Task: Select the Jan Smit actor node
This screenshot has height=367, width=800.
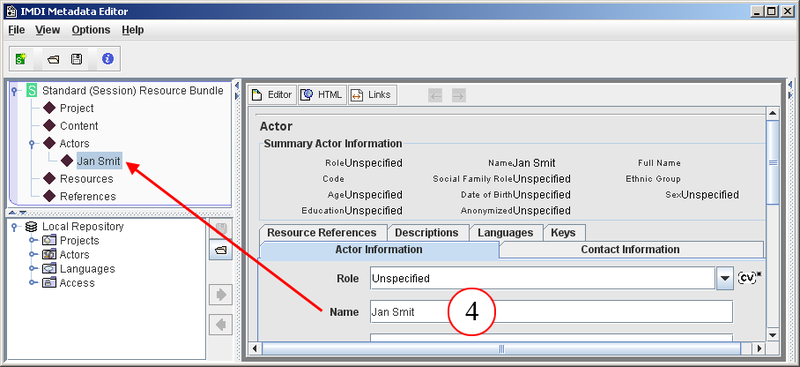Action: [99, 161]
